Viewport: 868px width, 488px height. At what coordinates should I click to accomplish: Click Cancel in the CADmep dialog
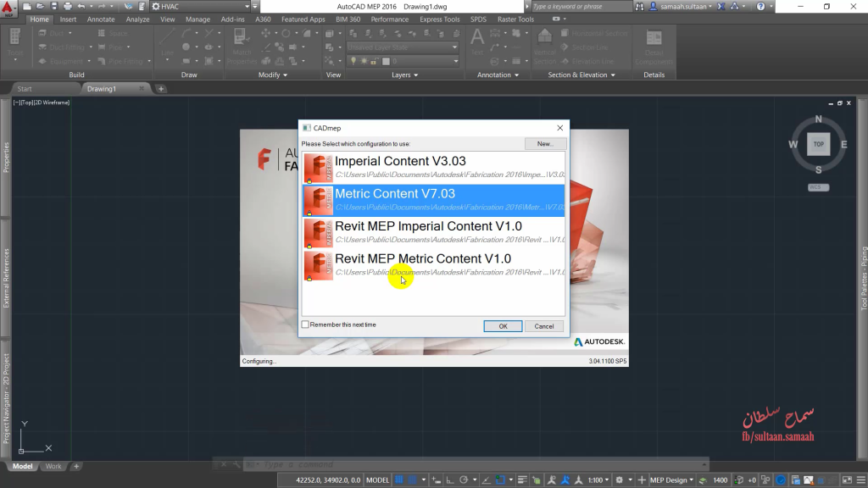pyautogui.click(x=543, y=326)
